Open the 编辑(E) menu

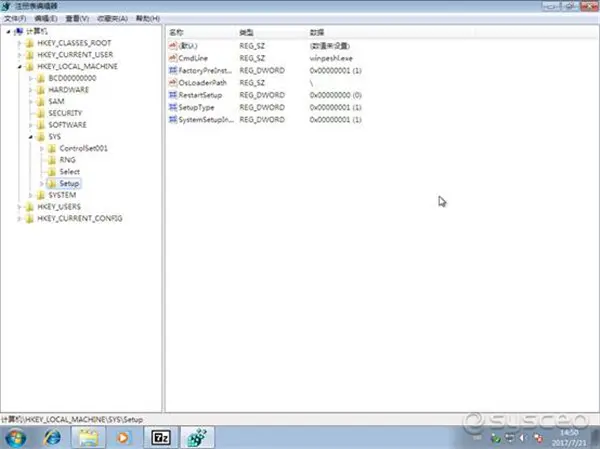[46, 18]
